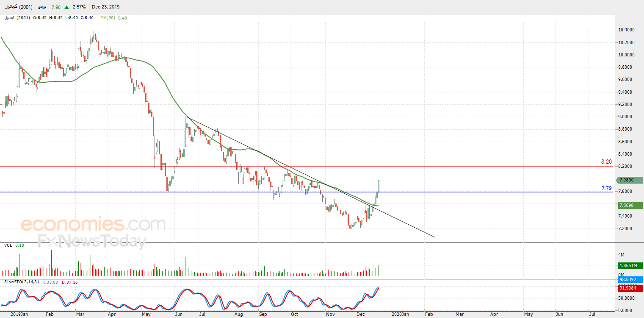Click the Dec time axis label
Image resolution: width=644 pixels, height=318 pixels.
(361, 314)
